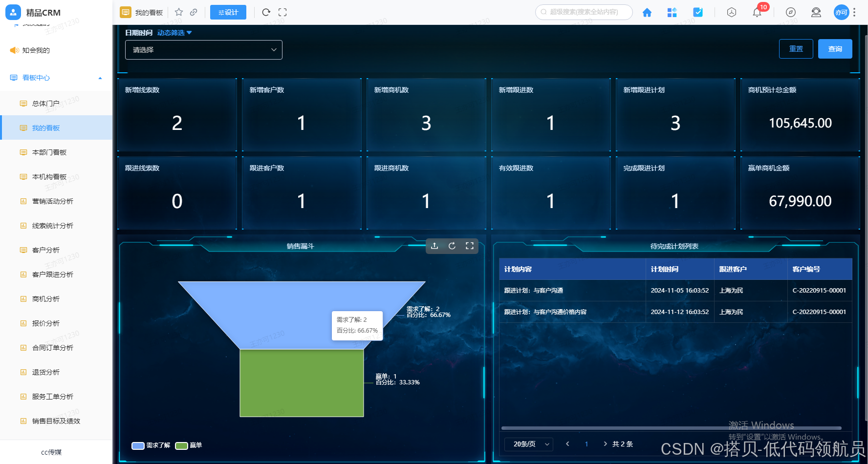Open 销售目标及绩效 in the sidebar
The height and width of the screenshot is (464, 868).
(56, 421)
